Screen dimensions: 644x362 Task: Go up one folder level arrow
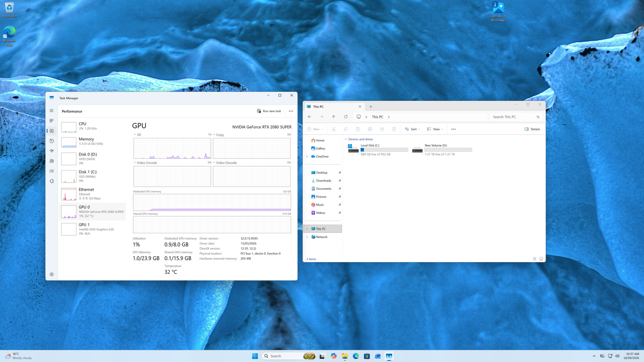334,117
